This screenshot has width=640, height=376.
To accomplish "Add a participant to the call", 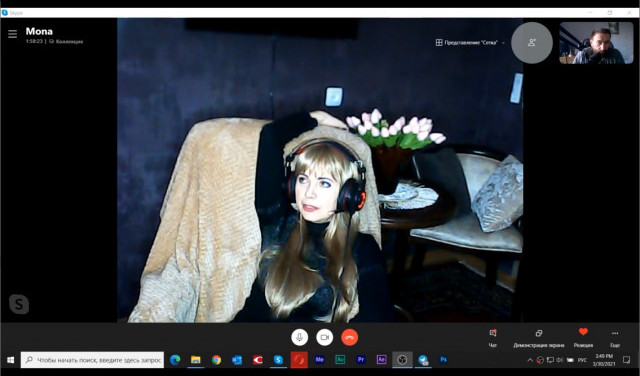I will click(x=531, y=42).
